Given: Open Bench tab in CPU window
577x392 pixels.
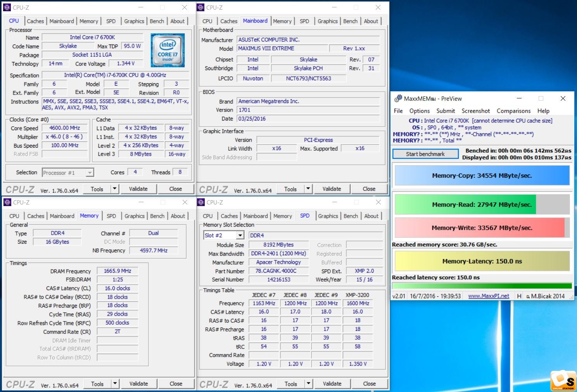Looking at the screenshot, I should 157,21.
